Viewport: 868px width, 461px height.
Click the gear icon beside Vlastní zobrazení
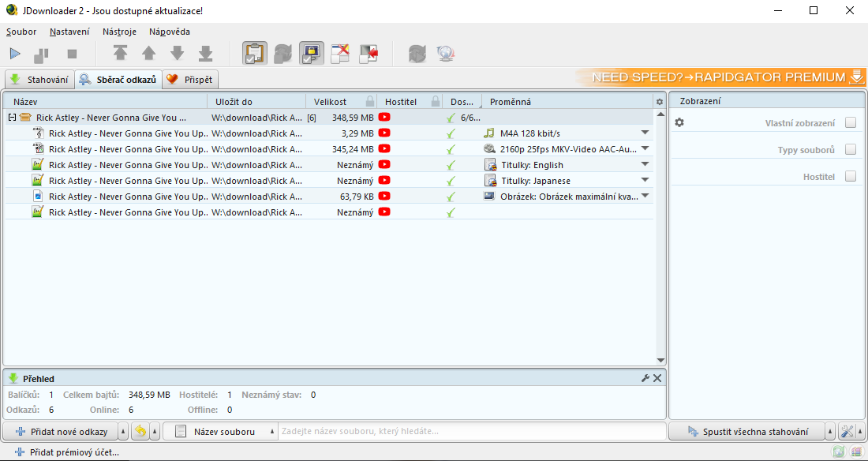[679, 123]
